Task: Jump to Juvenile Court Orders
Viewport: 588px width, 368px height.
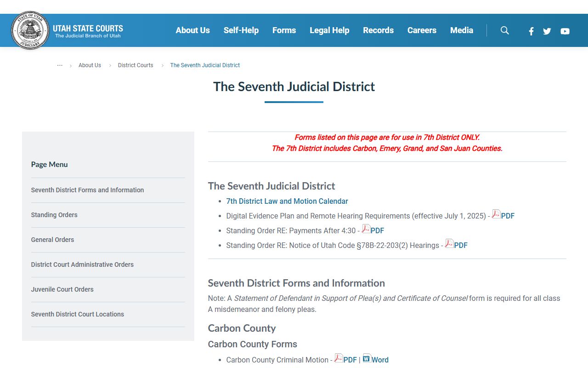Action: [62, 289]
